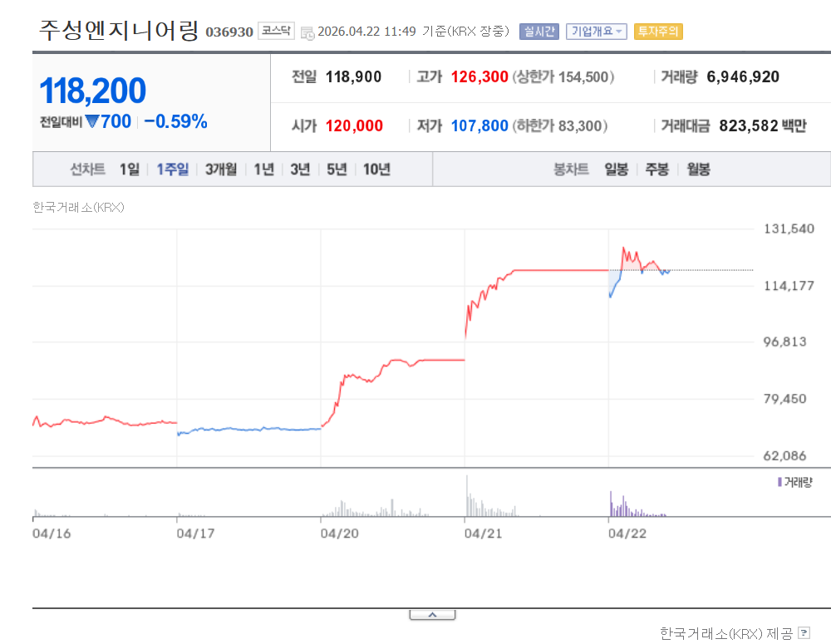This screenshot has height=644, width=831.
Task: Click the 04/21 date axis label
Action: coord(484,533)
